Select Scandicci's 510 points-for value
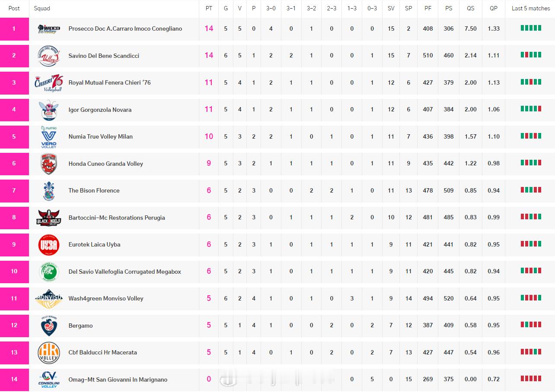 428,56
